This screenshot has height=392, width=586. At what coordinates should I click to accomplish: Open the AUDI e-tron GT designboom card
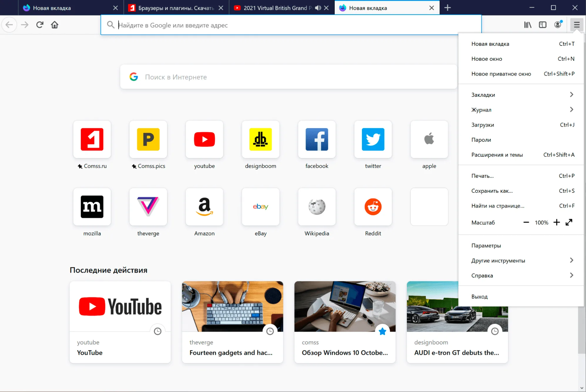pos(457,322)
